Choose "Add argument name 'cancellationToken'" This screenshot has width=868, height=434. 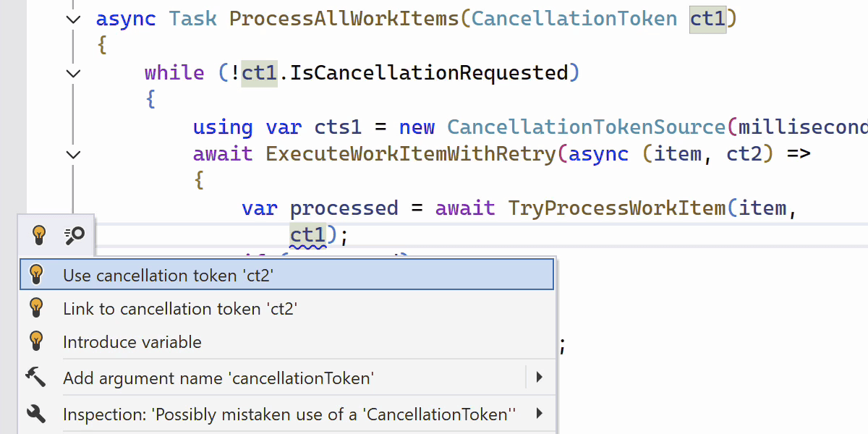(x=218, y=378)
